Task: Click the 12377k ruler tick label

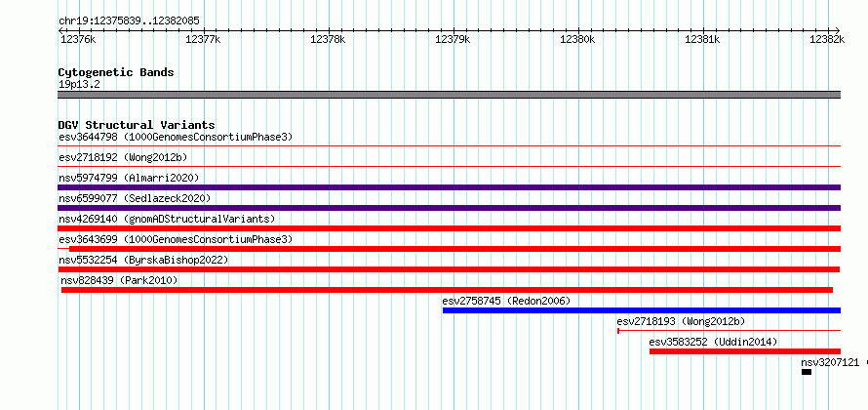Action: [203, 39]
